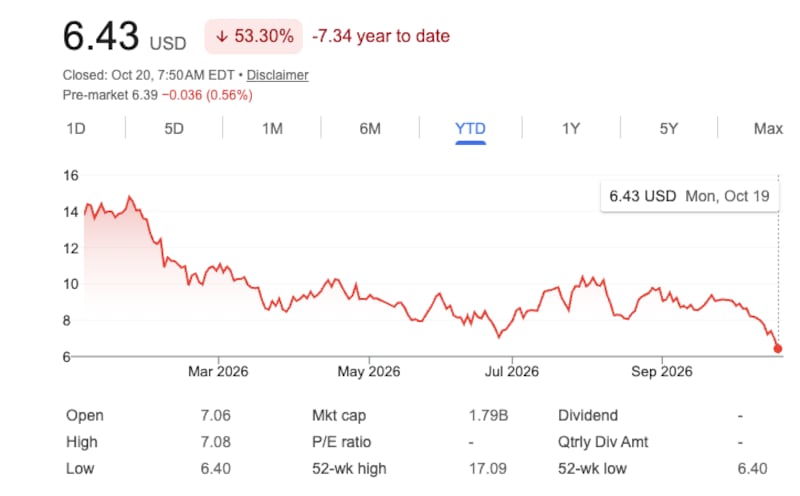Click the 10 y-axis label
The image size is (800, 496).
tap(71, 284)
